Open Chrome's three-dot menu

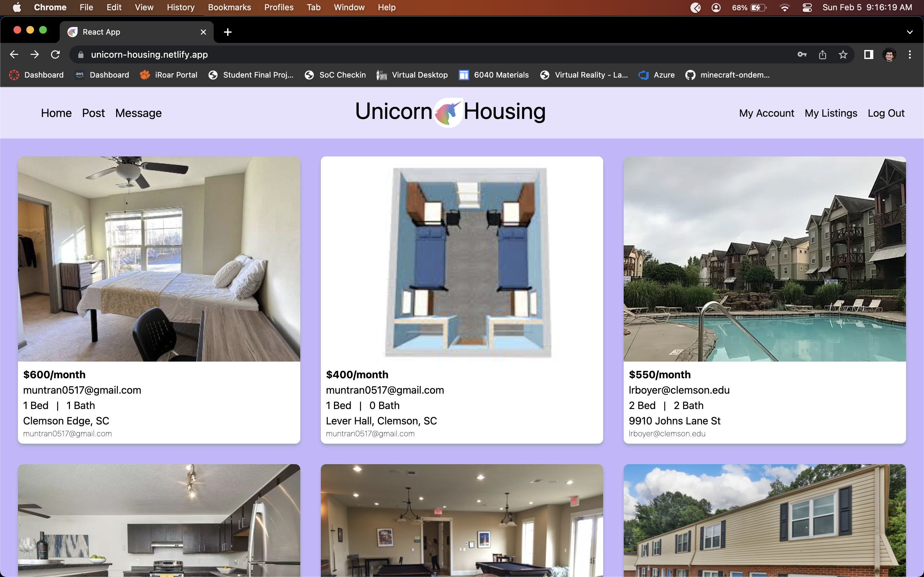click(910, 54)
